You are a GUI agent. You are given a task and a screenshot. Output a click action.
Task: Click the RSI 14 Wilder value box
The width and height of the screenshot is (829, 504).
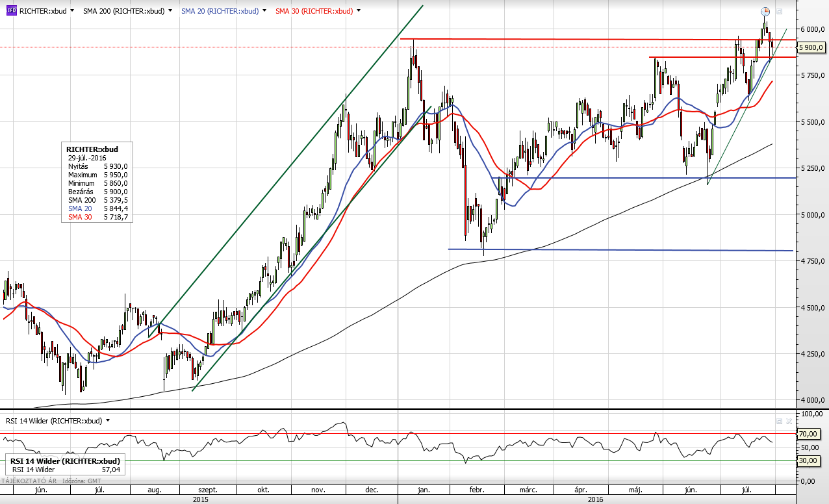click(64, 465)
